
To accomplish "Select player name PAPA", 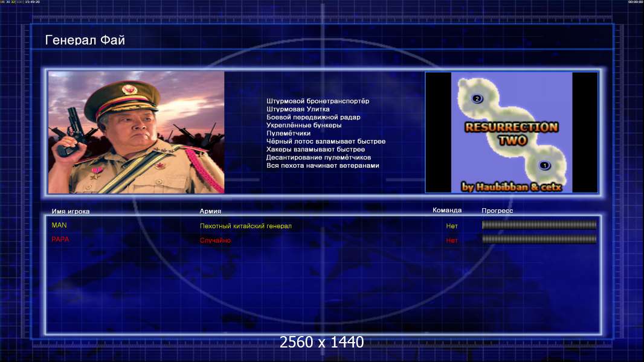I will [x=60, y=239].
